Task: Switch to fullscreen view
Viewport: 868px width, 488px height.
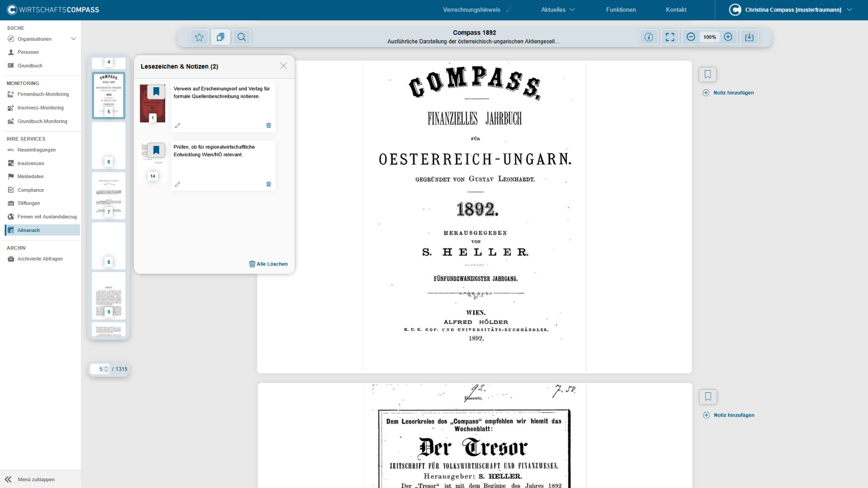Action: 670,37
